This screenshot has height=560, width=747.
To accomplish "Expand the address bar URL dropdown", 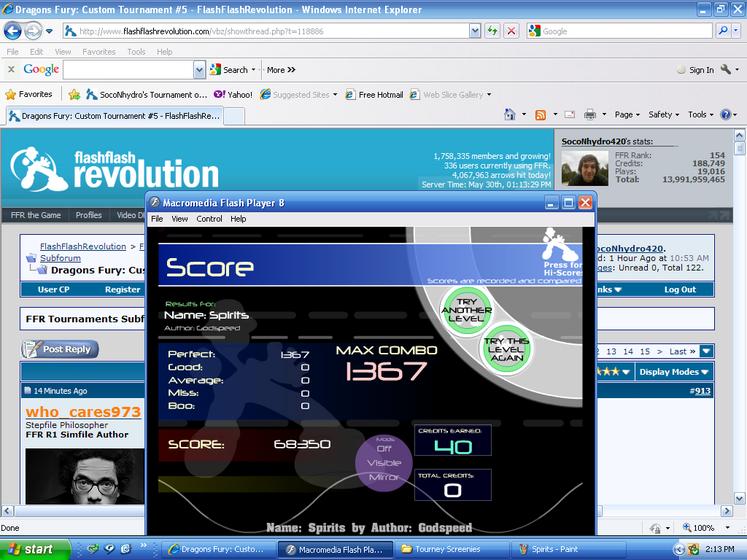I will (x=475, y=31).
